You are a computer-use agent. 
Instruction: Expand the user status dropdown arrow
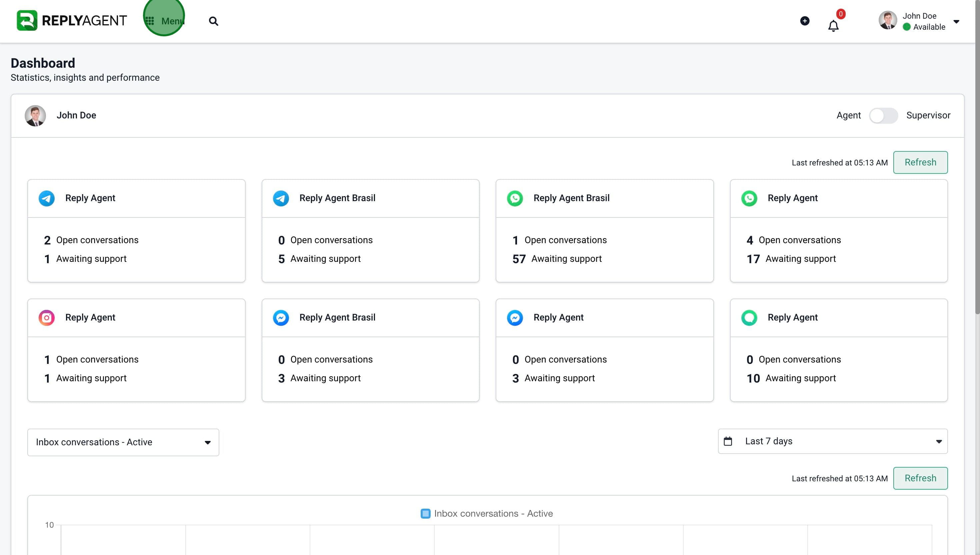(956, 21)
